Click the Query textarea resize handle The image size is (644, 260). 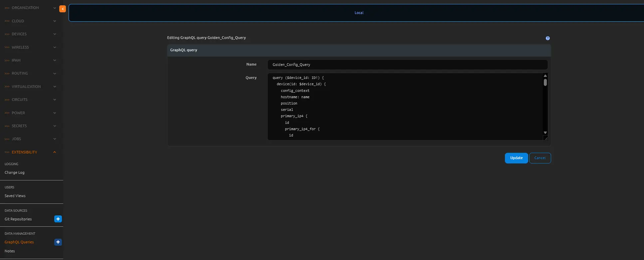coord(545,138)
